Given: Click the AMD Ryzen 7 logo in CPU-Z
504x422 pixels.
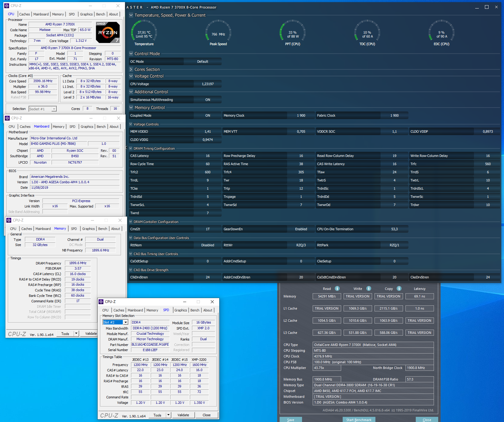Looking at the screenshot, I should pyautogui.click(x=108, y=32).
